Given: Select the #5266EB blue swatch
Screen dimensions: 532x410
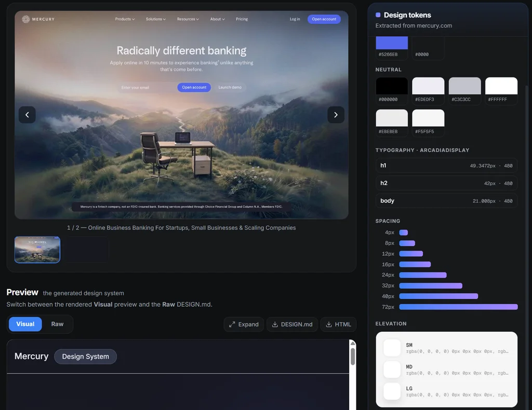Looking at the screenshot, I should tap(392, 43).
